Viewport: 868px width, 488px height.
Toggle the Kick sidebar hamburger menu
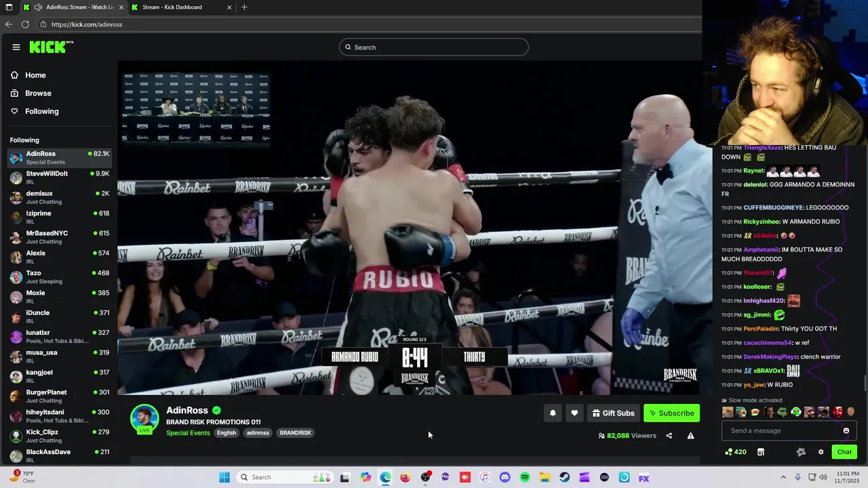coord(16,47)
